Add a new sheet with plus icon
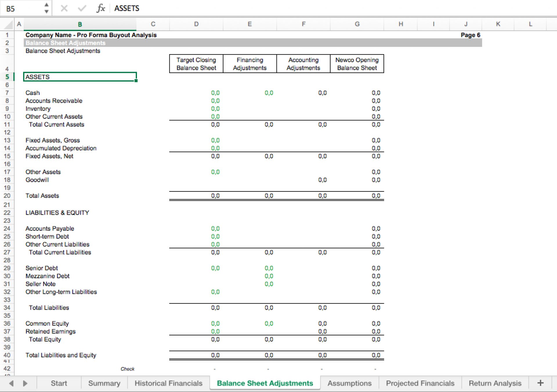The width and height of the screenshot is (557, 392). tap(540, 383)
